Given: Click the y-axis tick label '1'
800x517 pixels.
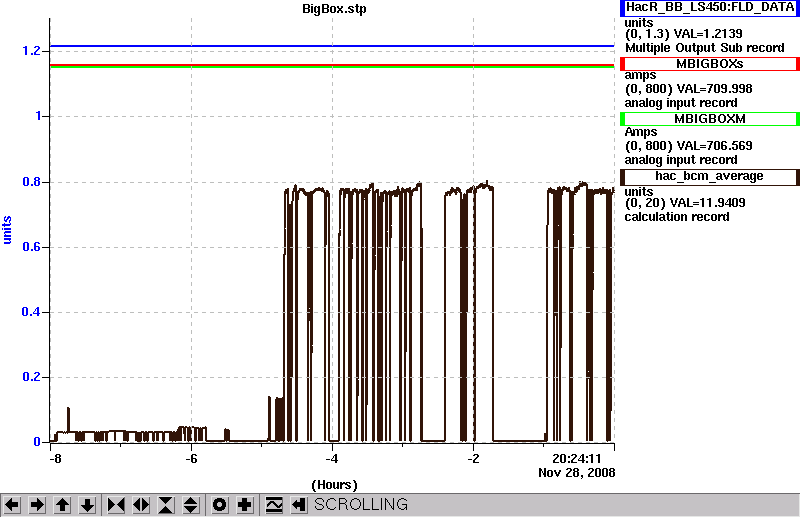Looking at the screenshot, I should tap(38, 116).
